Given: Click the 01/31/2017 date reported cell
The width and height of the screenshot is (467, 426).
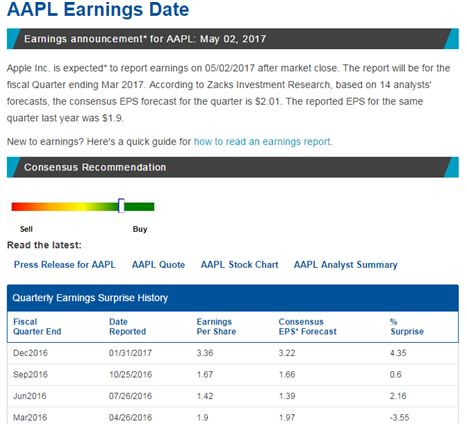Looking at the screenshot, I should coord(130,353).
